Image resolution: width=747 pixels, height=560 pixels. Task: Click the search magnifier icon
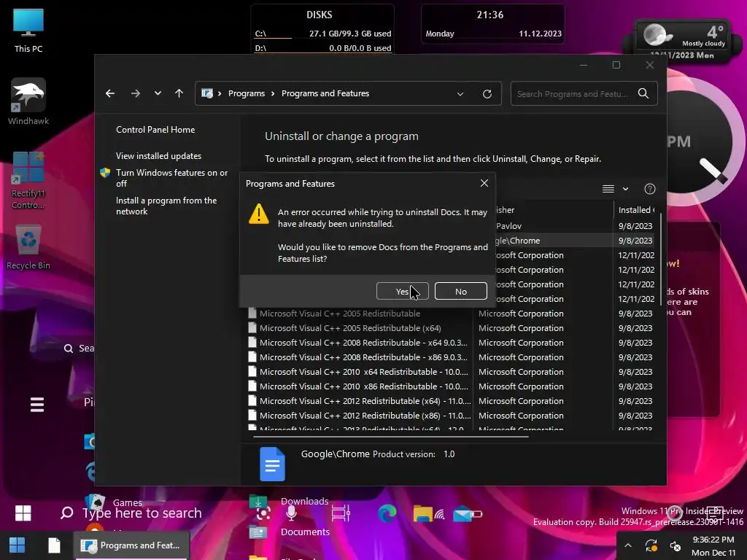click(643, 93)
